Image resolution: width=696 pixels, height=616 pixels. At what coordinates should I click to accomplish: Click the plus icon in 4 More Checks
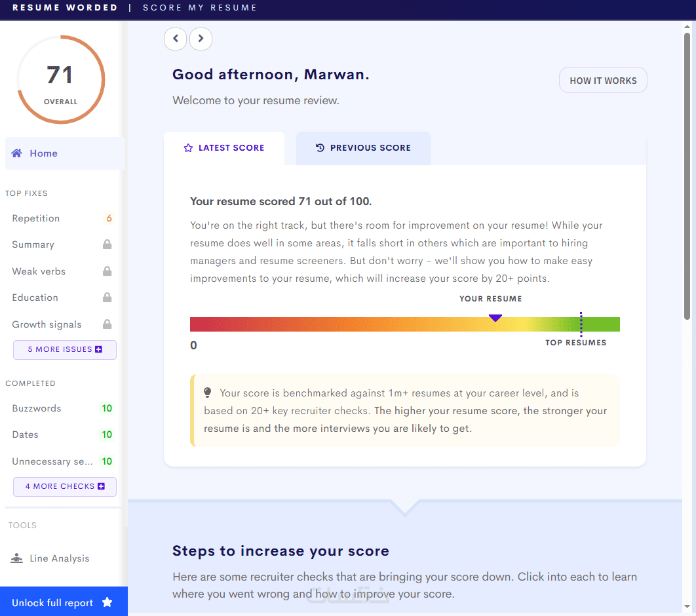101,486
